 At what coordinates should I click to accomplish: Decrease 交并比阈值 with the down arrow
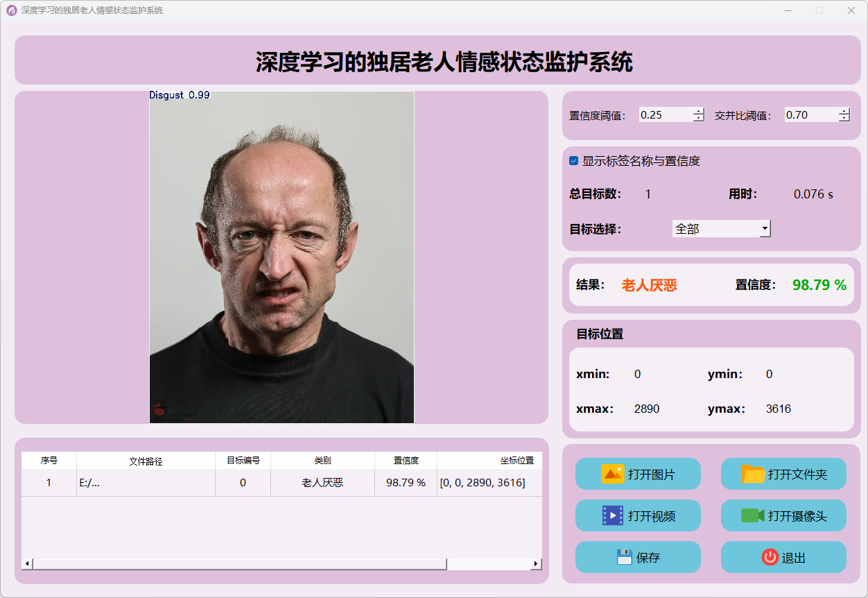[x=844, y=119]
